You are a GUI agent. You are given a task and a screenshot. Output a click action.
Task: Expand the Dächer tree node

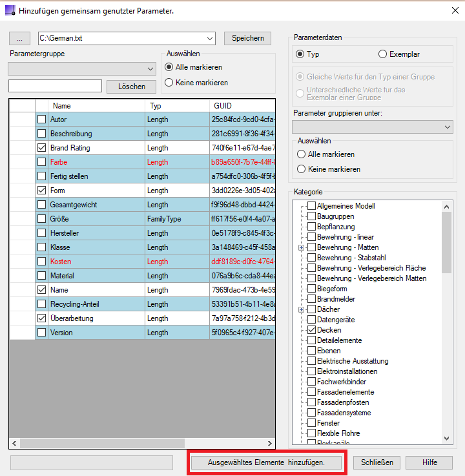[301, 309]
